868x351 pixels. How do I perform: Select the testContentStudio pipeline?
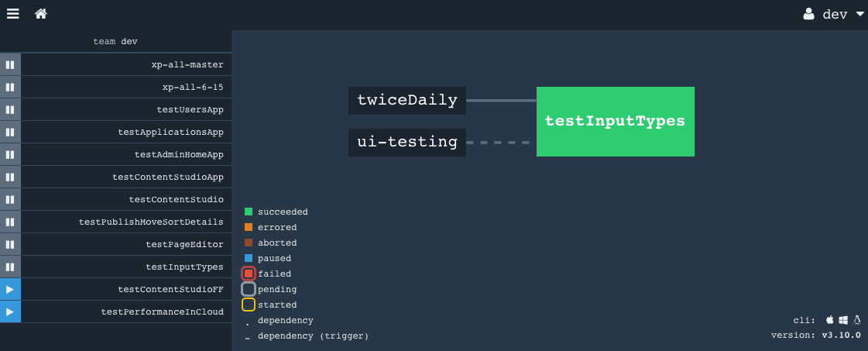[x=126, y=199]
